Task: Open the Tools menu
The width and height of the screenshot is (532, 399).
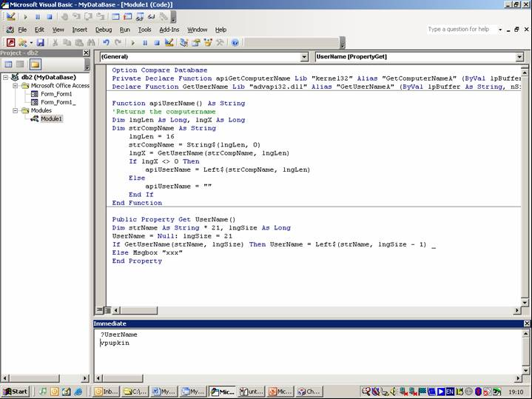Action: pyautogui.click(x=144, y=30)
